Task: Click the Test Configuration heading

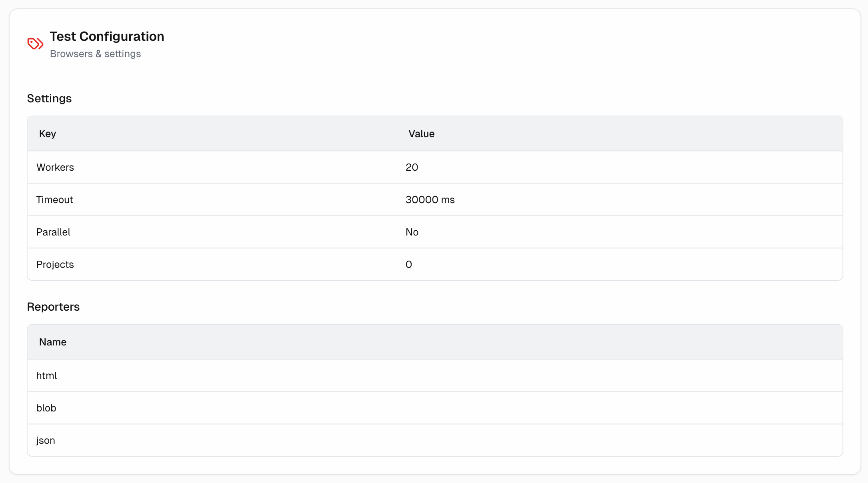Action: click(107, 36)
